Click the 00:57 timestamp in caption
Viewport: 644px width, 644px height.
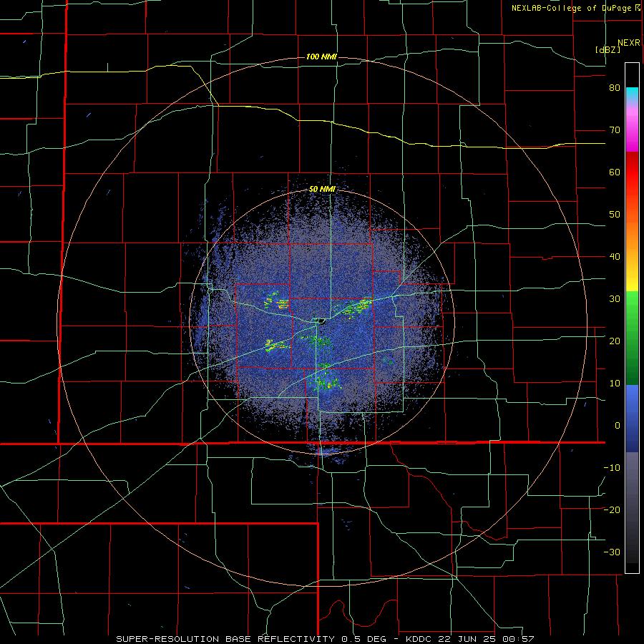(519, 639)
